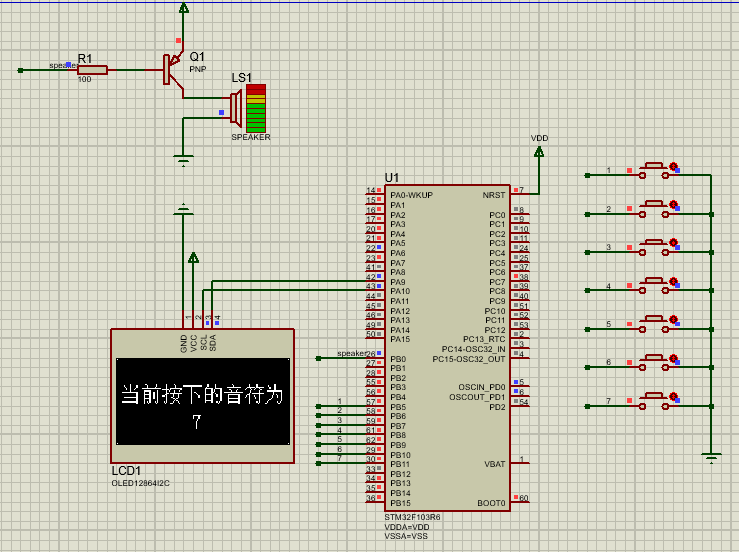Image resolution: width=739 pixels, height=552 pixels.
Task: Click resistor R1 body
Action: click(92, 70)
